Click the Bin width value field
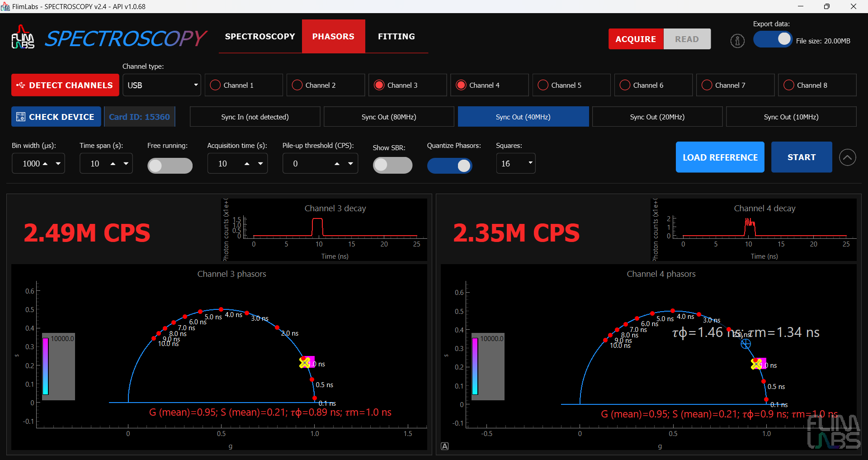The image size is (868, 460). [32, 163]
